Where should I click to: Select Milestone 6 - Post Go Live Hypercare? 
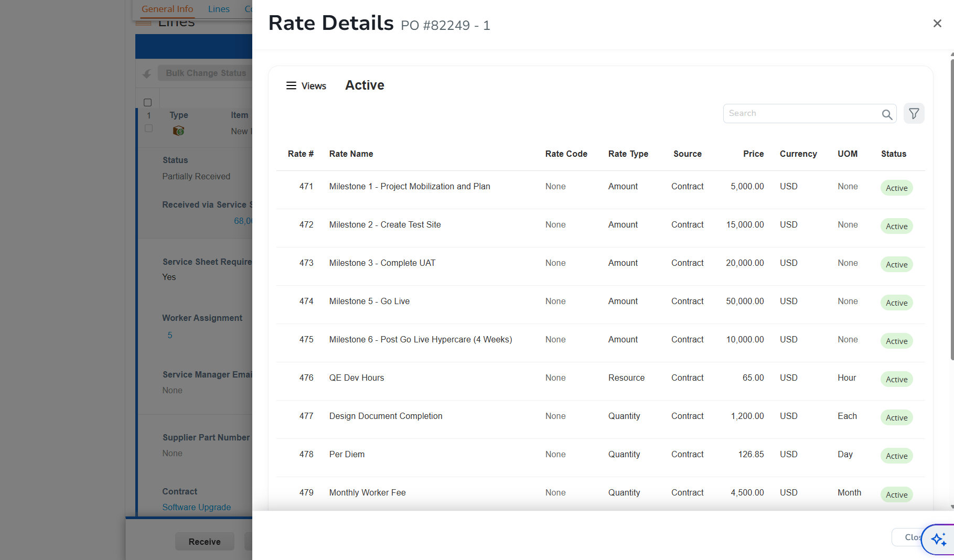[x=421, y=339]
